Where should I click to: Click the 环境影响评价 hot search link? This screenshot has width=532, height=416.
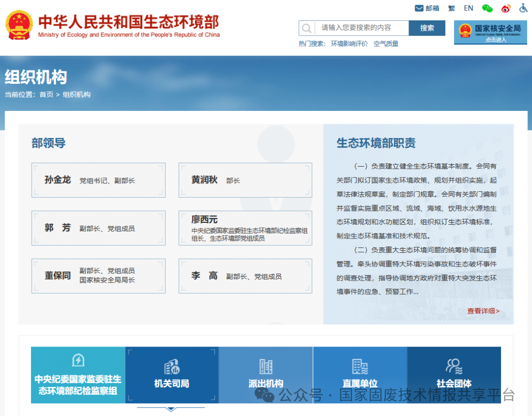[x=349, y=44]
